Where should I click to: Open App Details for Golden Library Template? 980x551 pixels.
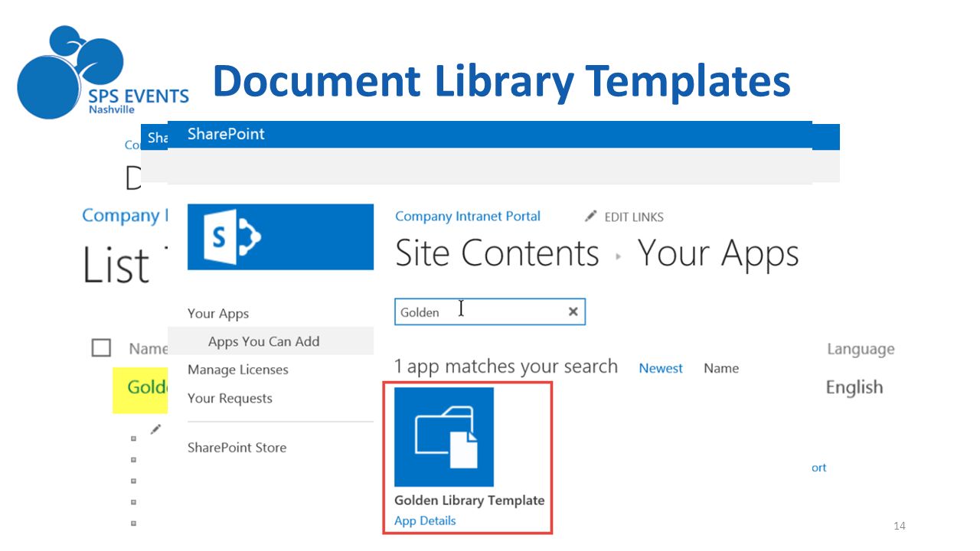tap(425, 520)
